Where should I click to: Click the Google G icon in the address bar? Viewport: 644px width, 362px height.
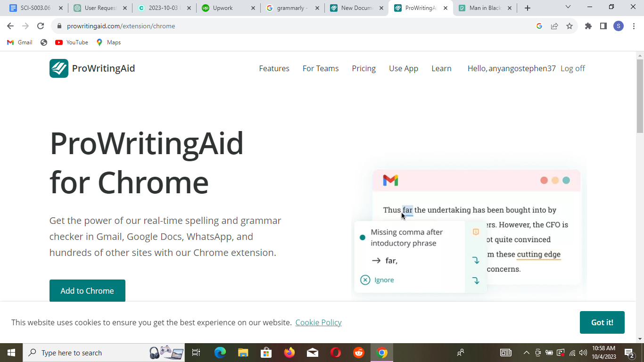539,26
